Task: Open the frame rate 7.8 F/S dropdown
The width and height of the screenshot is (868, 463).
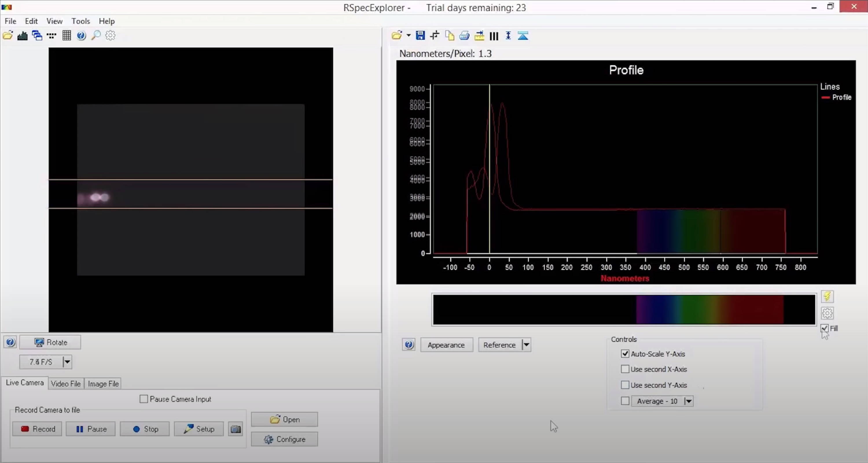Action: [67, 362]
